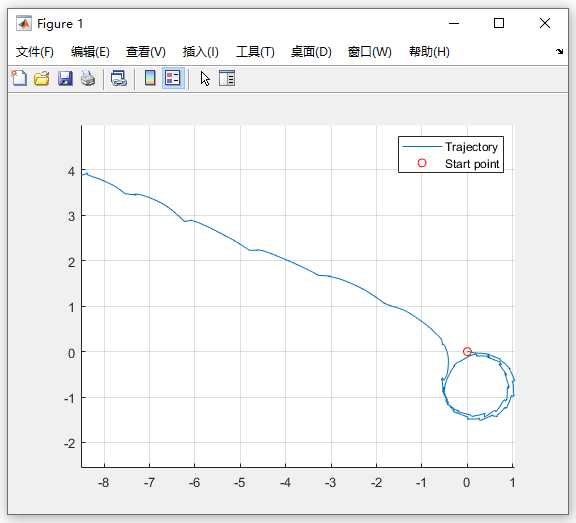This screenshot has width=576, height=523.
Task: Open the 插入(I) menu
Action: (201, 52)
